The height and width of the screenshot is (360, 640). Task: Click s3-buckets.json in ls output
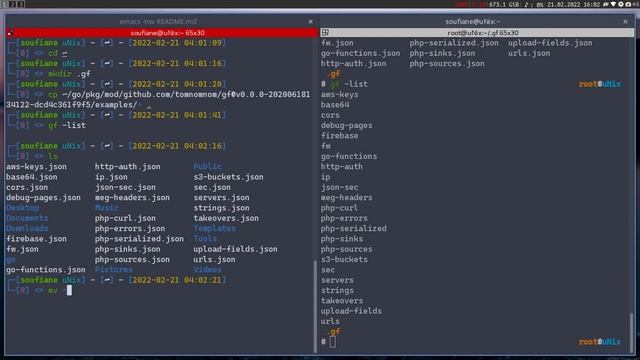pyautogui.click(x=228, y=177)
